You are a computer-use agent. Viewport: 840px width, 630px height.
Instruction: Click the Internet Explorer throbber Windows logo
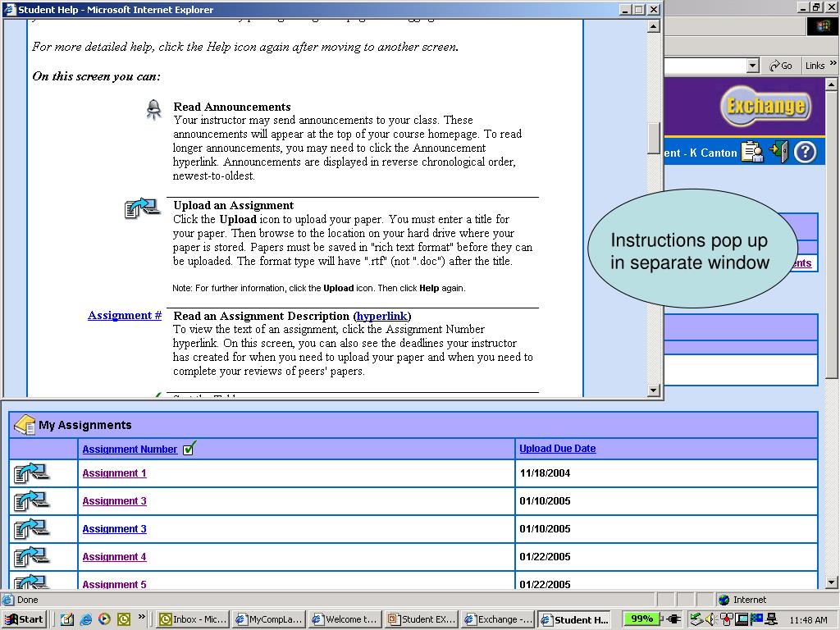pyautogui.click(x=822, y=25)
